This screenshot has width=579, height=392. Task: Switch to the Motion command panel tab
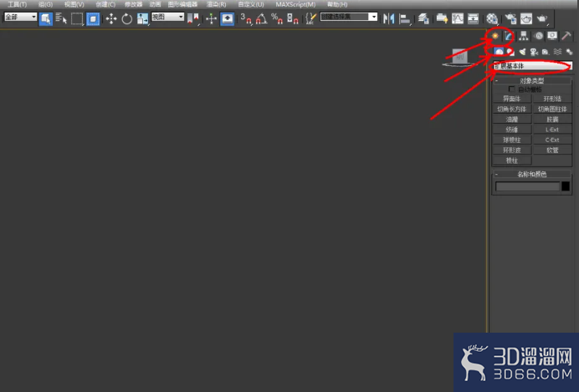538,36
